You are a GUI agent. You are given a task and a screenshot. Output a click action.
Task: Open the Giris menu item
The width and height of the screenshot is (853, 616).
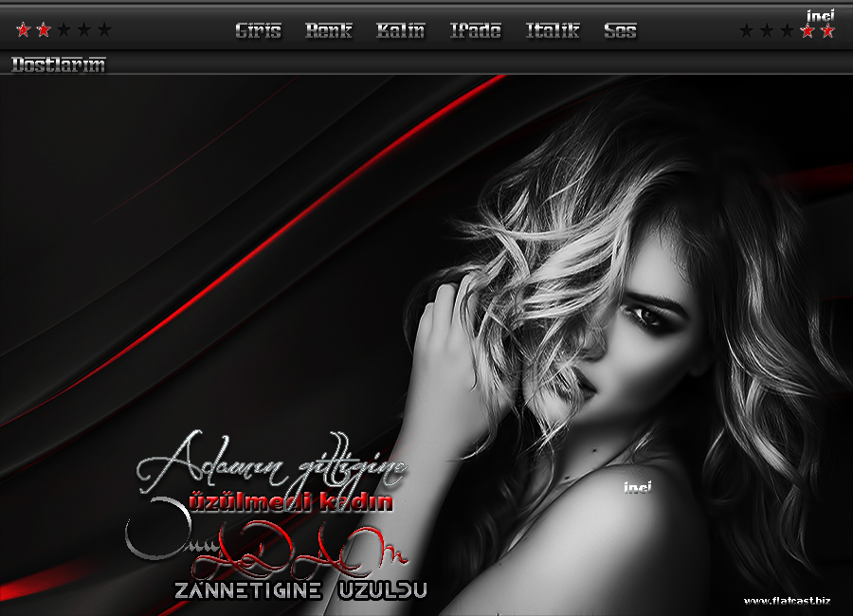(258, 30)
